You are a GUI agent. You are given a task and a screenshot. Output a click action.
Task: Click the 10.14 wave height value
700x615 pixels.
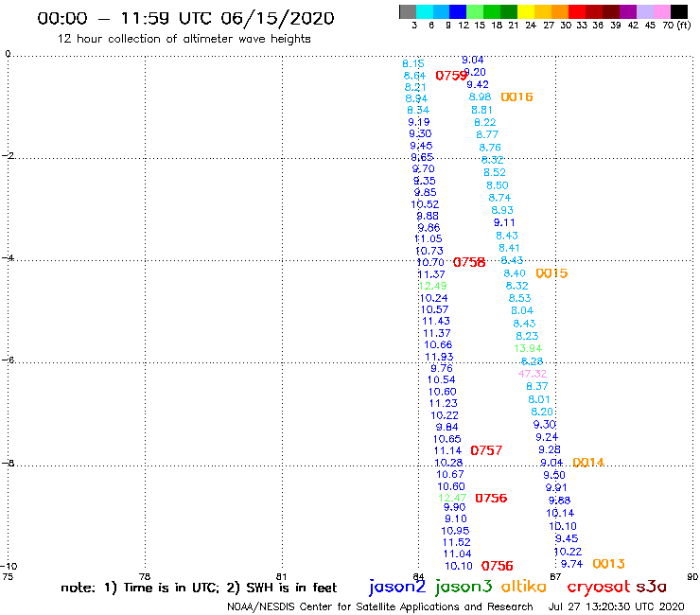[560, 513]
